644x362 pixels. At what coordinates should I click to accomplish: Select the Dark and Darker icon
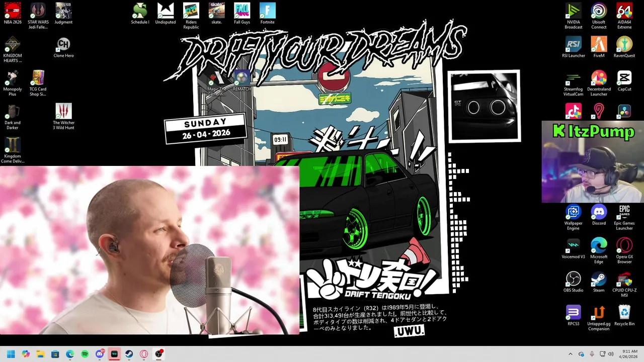[13, 117]
